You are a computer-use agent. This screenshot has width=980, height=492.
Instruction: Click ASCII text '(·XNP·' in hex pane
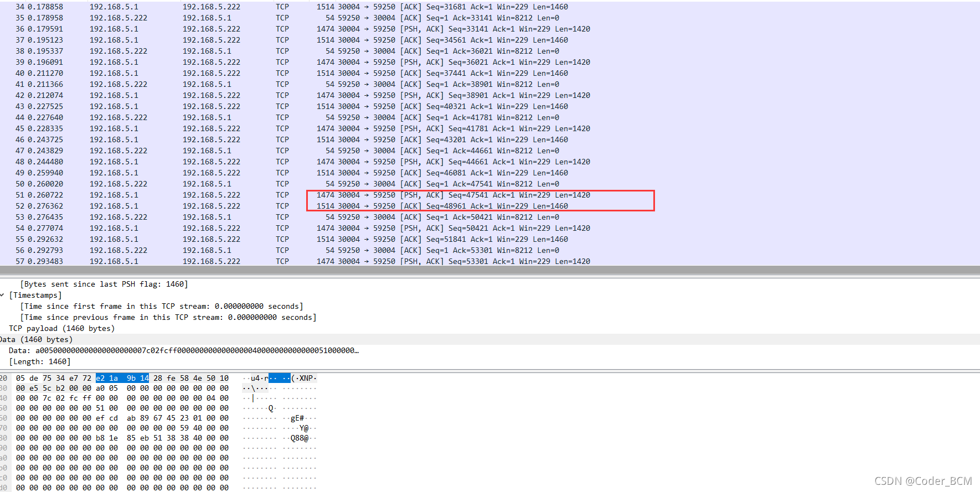(x=304, y=378)
